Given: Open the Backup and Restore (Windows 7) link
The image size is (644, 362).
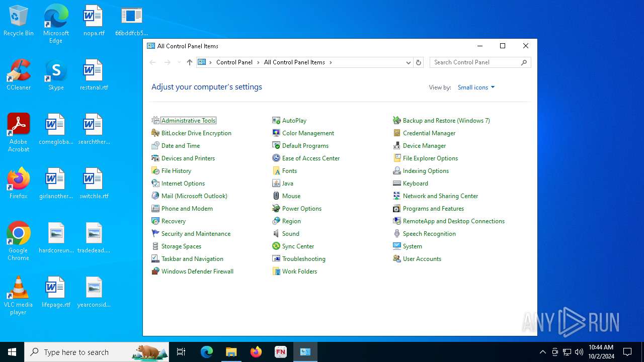Looking at the screenshot, I should [446, 121].
